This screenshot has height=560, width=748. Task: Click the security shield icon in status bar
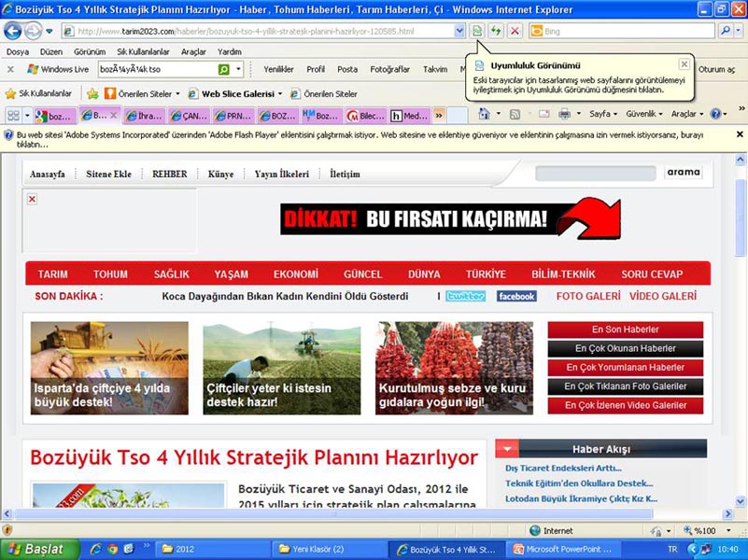coord(7,530)
